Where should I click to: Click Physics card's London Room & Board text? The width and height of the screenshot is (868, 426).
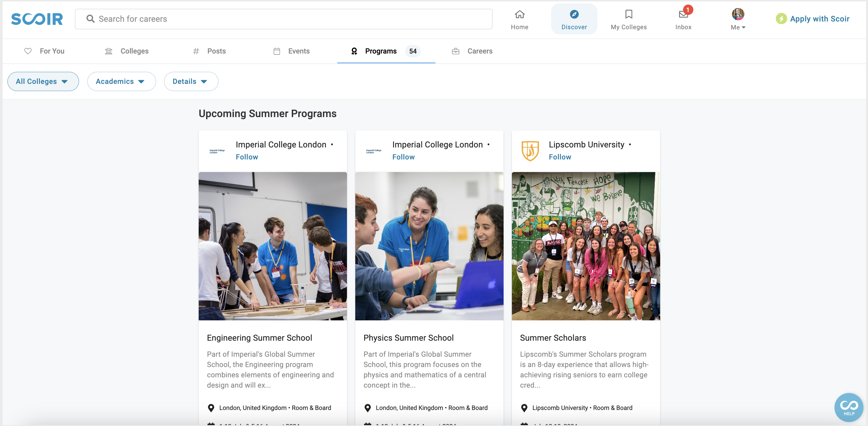432,408
